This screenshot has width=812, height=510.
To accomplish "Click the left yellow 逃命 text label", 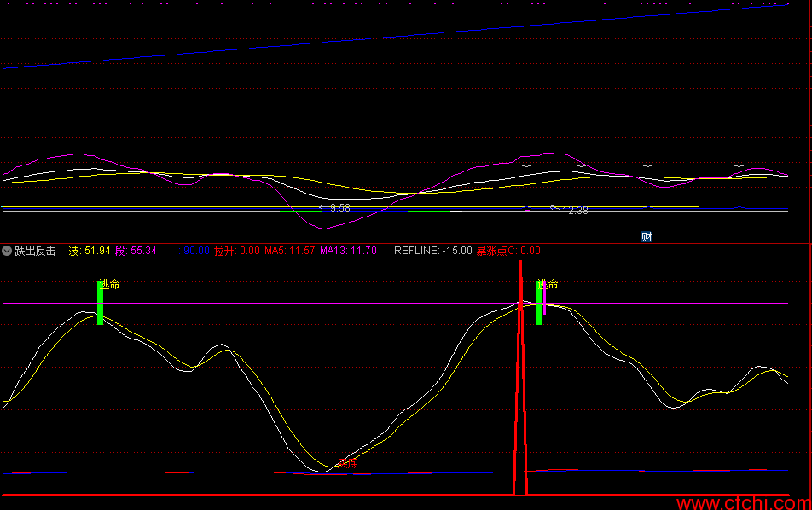I will coord(110,284).
